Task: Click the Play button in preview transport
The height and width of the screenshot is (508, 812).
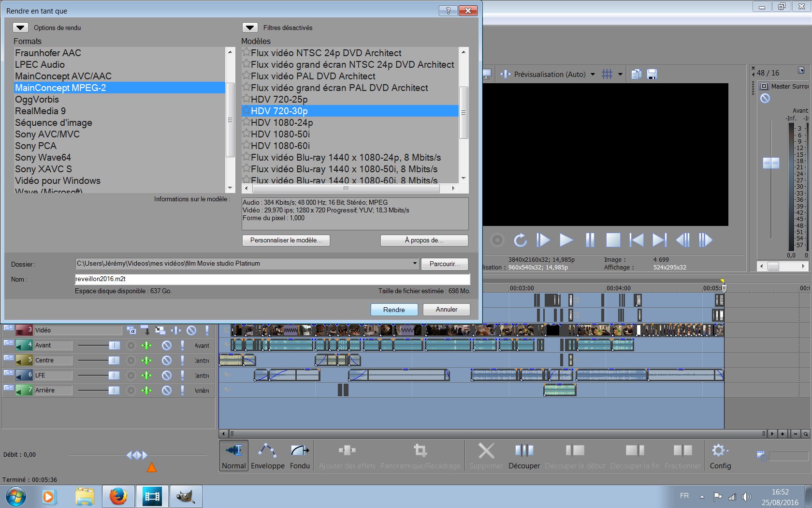Action: [566, 240]
